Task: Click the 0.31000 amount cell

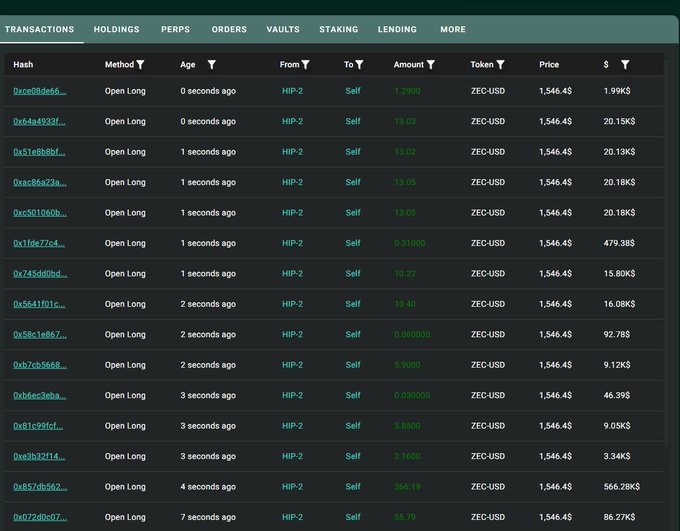Action: [409, 243]
